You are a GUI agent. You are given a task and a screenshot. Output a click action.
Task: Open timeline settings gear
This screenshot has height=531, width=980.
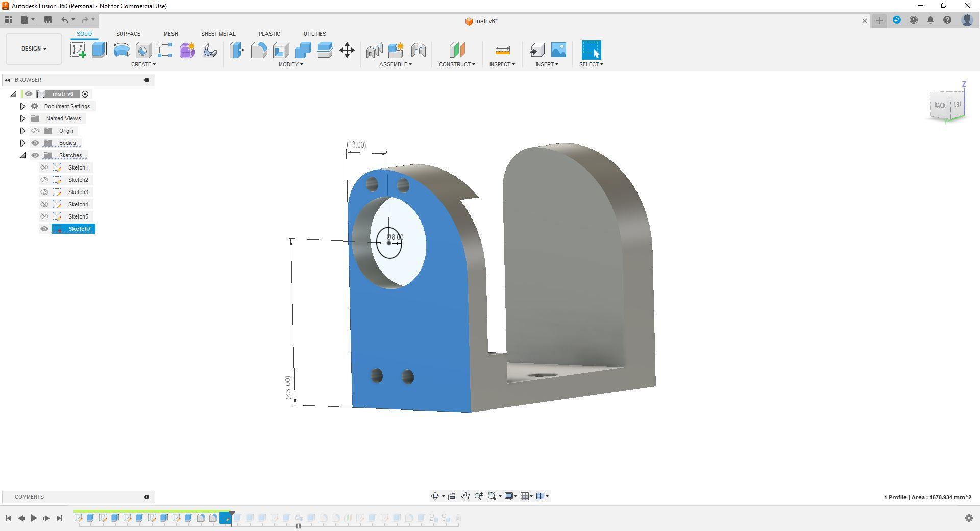[x=969, y=518]
